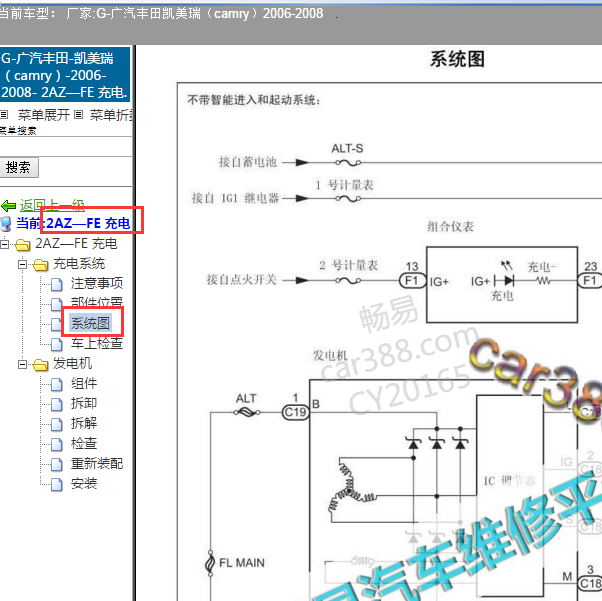Open the 注意事项 tree item

click(x=97, y=283)
